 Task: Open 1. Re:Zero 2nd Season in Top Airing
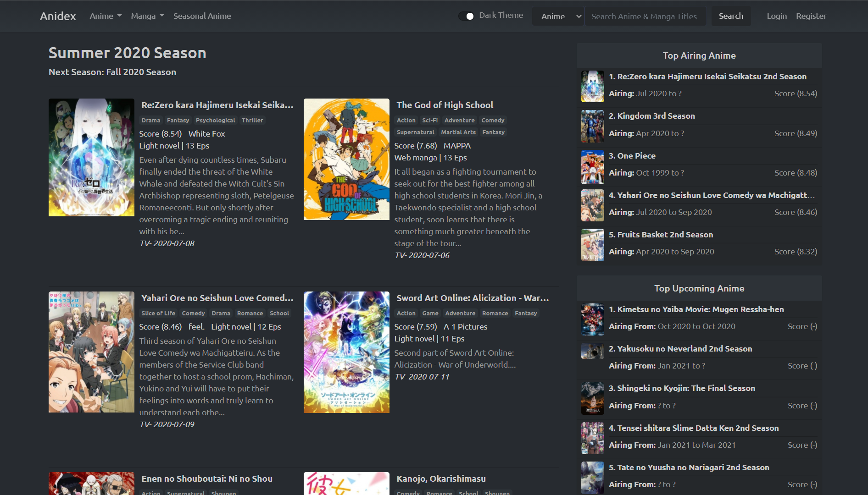(707, 77)
